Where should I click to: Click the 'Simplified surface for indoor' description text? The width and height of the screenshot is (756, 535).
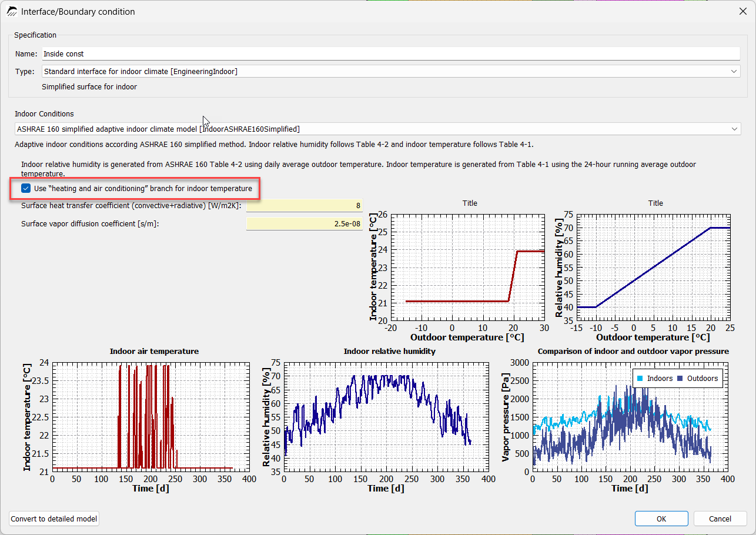click(89, 87)
